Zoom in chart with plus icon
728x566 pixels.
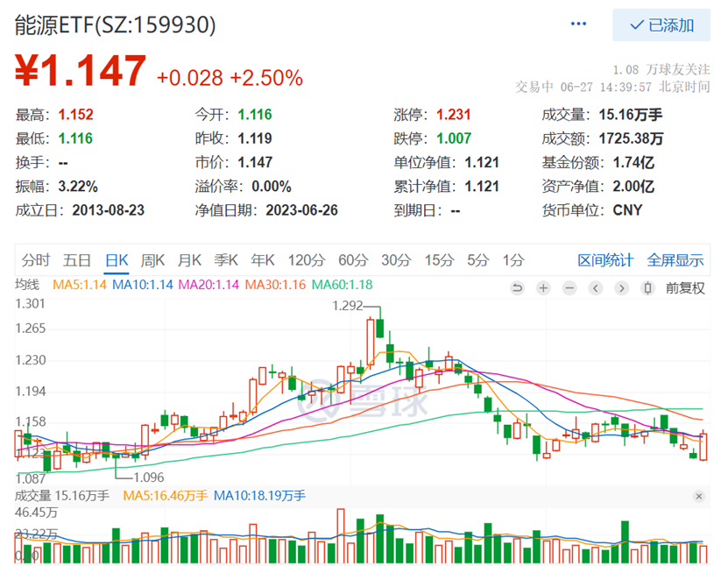[x=543, y=288]
